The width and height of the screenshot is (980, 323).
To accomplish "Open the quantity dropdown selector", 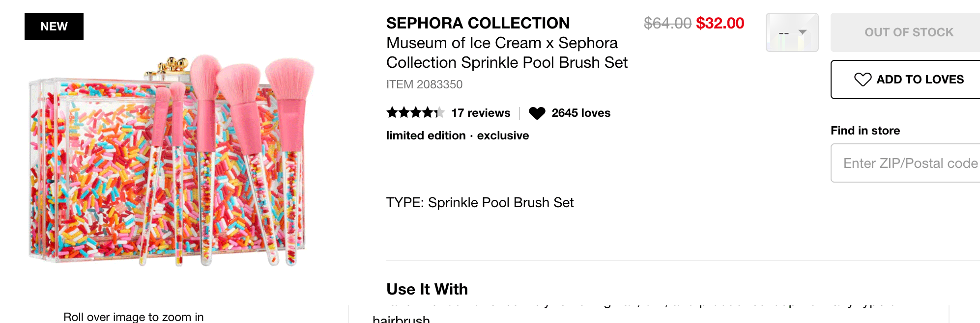I will point(792,32).
